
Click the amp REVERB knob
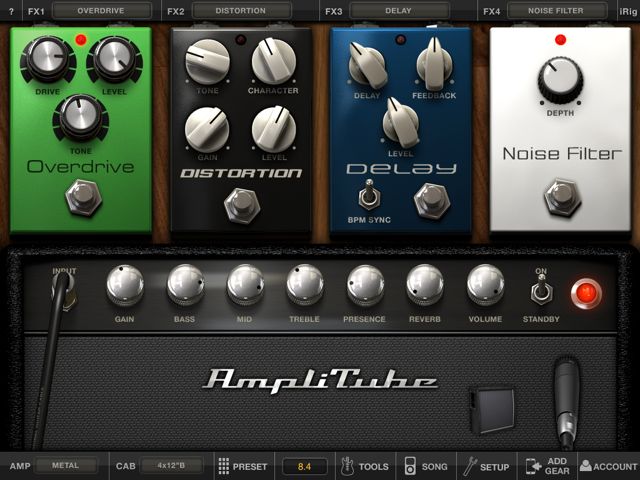[x=425, y=284]
